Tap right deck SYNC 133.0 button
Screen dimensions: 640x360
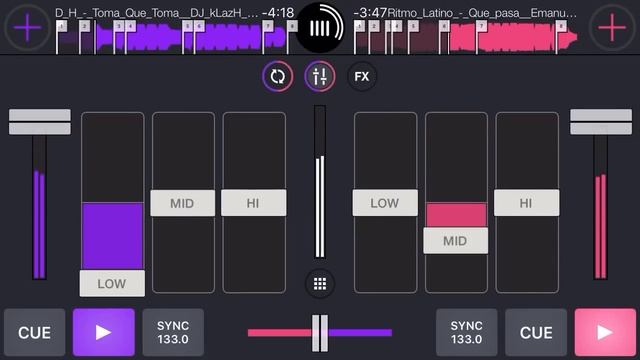point(467,332)
